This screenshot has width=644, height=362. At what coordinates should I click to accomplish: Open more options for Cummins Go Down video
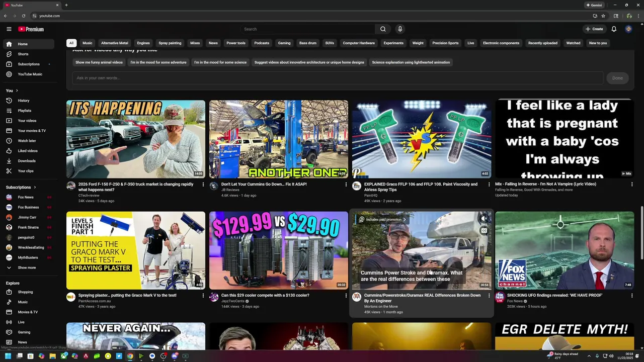pos(346,185)
